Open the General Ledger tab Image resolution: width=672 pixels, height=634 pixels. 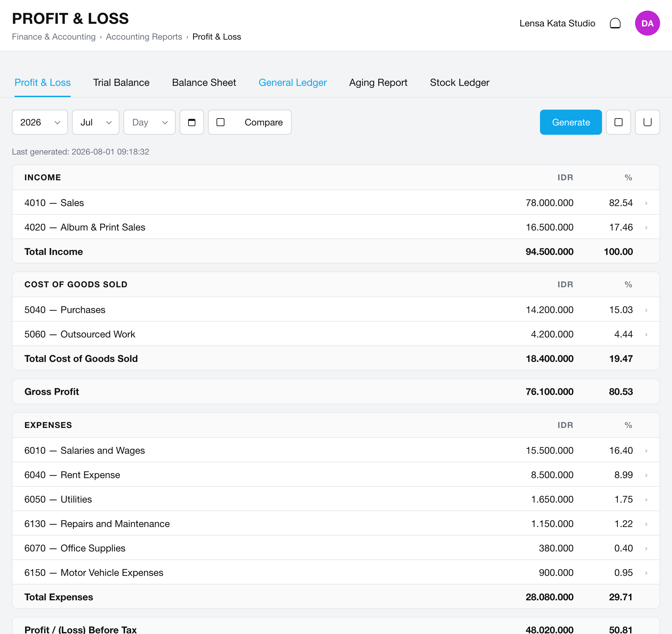coord(292,83)
